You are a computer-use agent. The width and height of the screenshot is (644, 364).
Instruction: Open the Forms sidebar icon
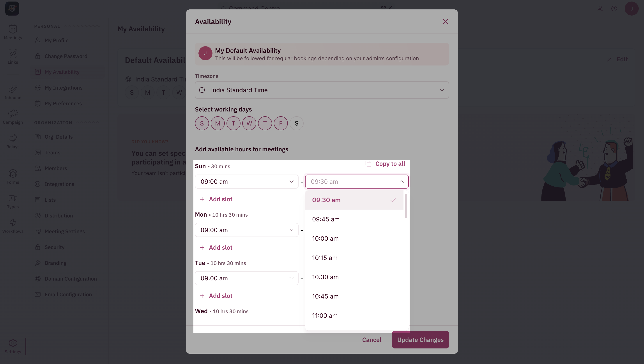click(13, 173)
